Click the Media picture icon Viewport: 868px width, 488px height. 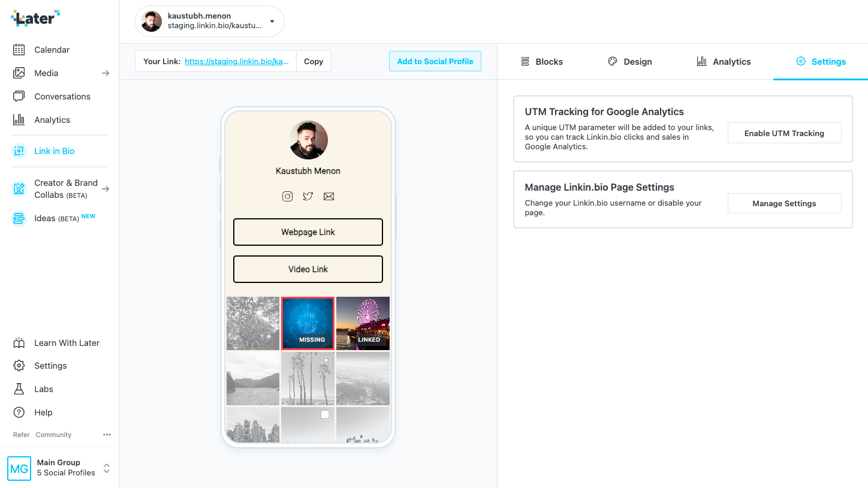tap(19, 73)
